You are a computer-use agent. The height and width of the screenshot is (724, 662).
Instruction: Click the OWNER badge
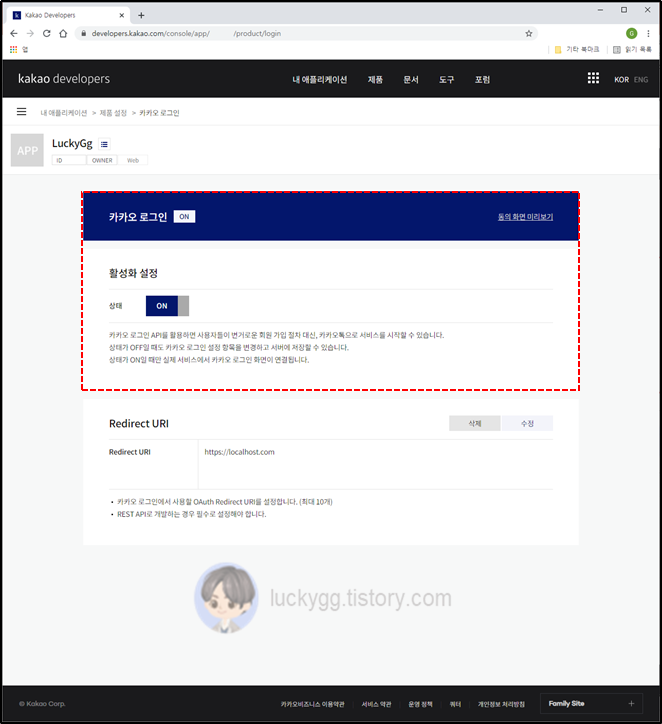(102, 160)
